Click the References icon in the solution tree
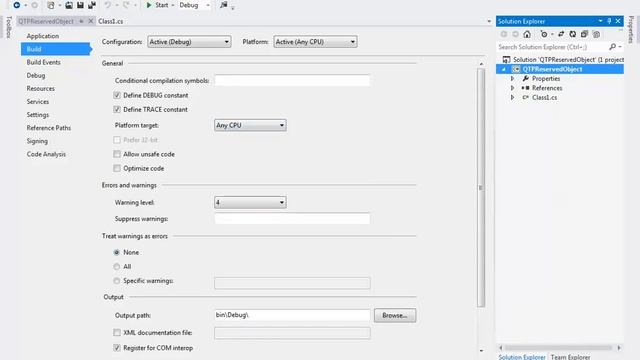Image resolution: width=640 pixels, height=360 pixels. [x=526, y=88]
